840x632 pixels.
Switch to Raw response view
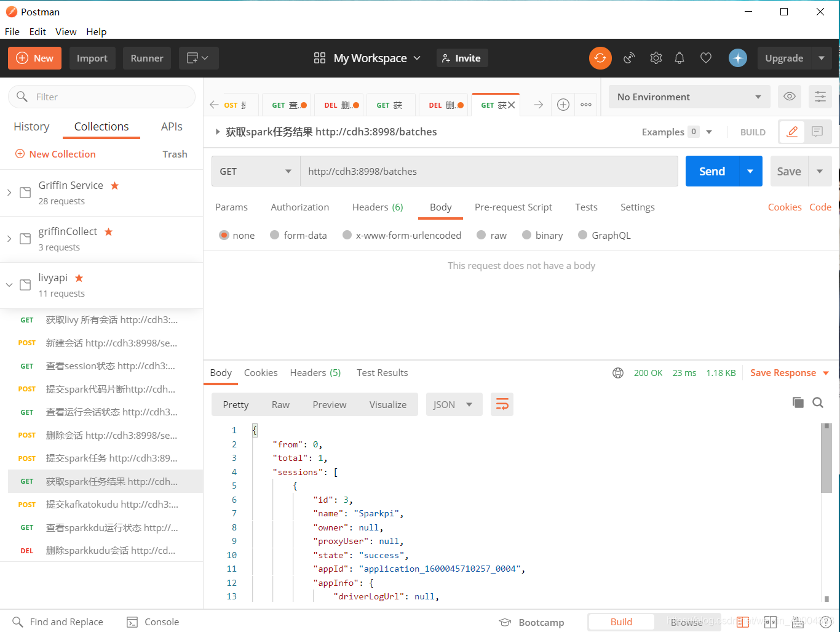(x=280, y=404)
